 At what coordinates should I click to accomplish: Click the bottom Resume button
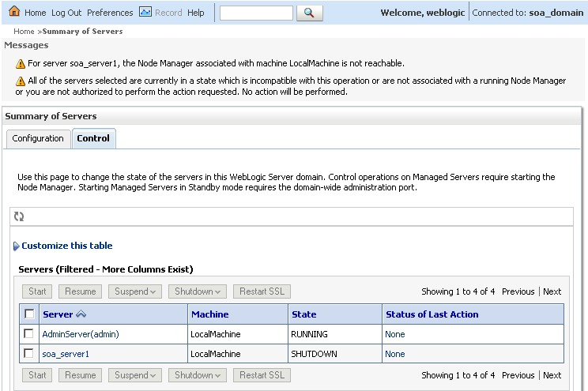[81, 375]
